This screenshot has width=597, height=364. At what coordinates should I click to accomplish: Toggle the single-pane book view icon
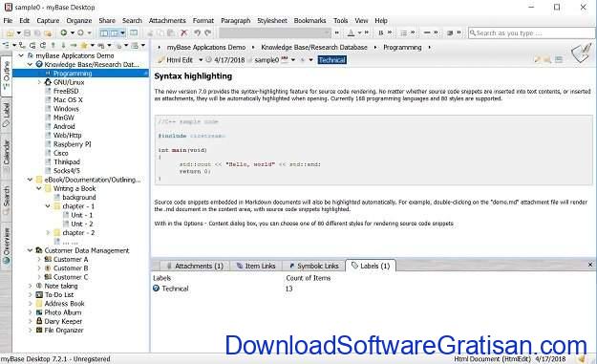(134, 33)
